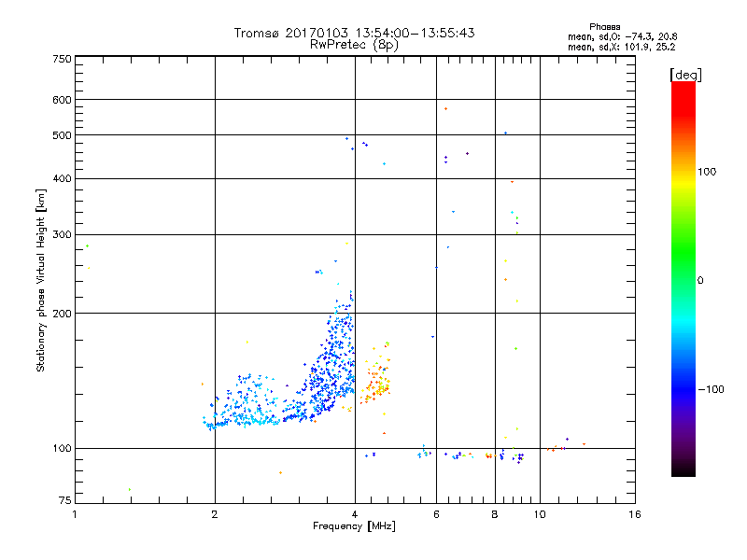Click the plot title 'Tromsø 20170103 13:54:00-13:55:43'
This screenshot has height=560, width=747.
click(x=354, y=33)
